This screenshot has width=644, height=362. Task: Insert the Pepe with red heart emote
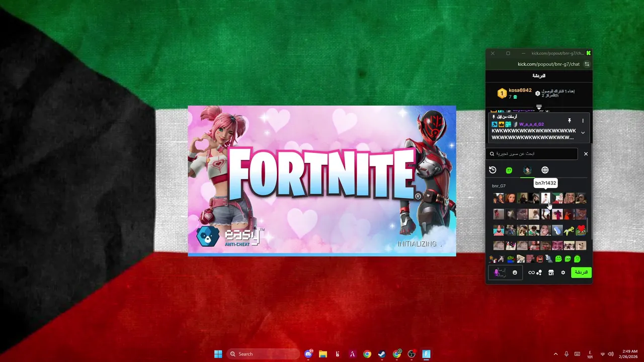581,230
